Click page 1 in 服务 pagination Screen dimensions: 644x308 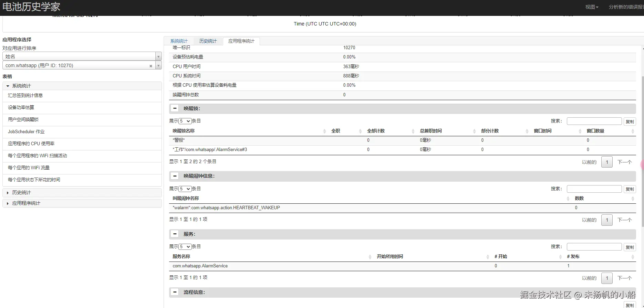pos(607,278)
